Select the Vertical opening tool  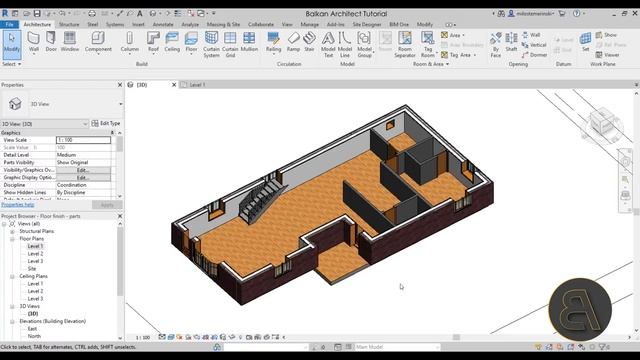534,45
